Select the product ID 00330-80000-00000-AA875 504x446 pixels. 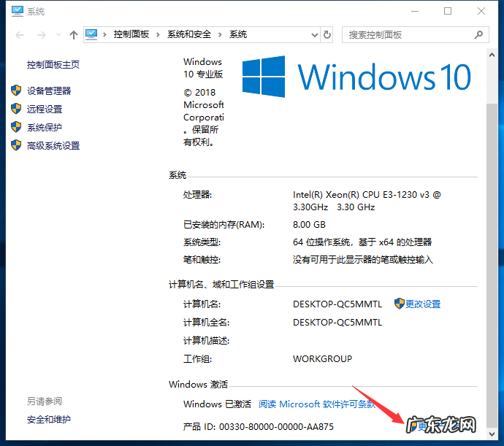pos(276,427)
